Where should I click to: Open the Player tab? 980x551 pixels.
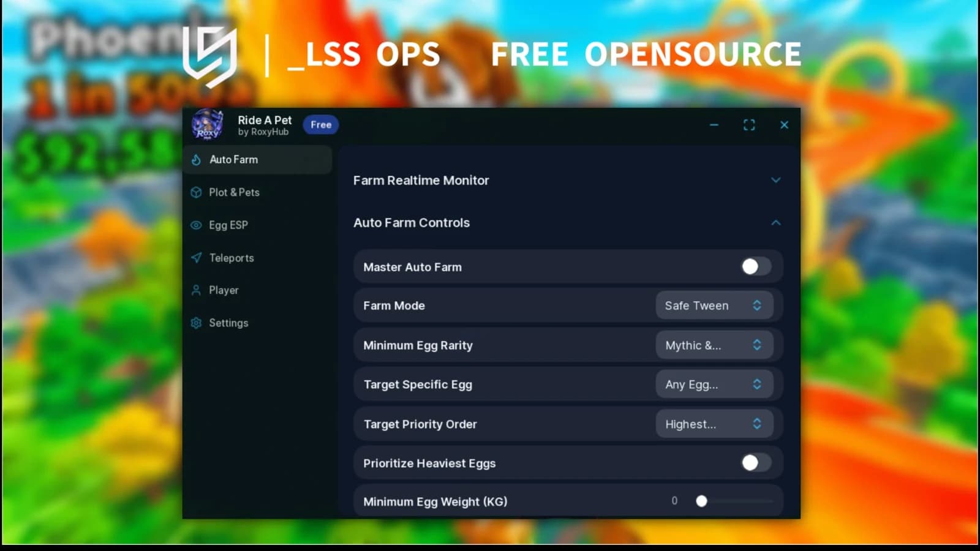click(258, 290)
